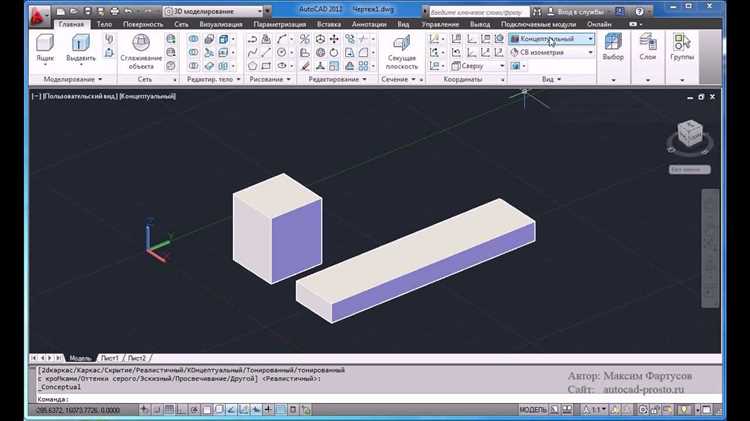Expand the Сечение panel

(x=398, y=79)
